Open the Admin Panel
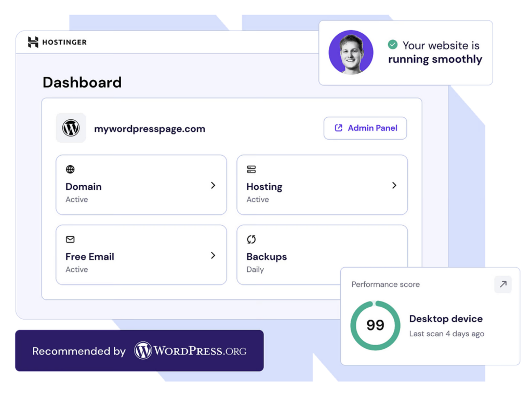This screenshot has height=398, width=532. [365, 128]
